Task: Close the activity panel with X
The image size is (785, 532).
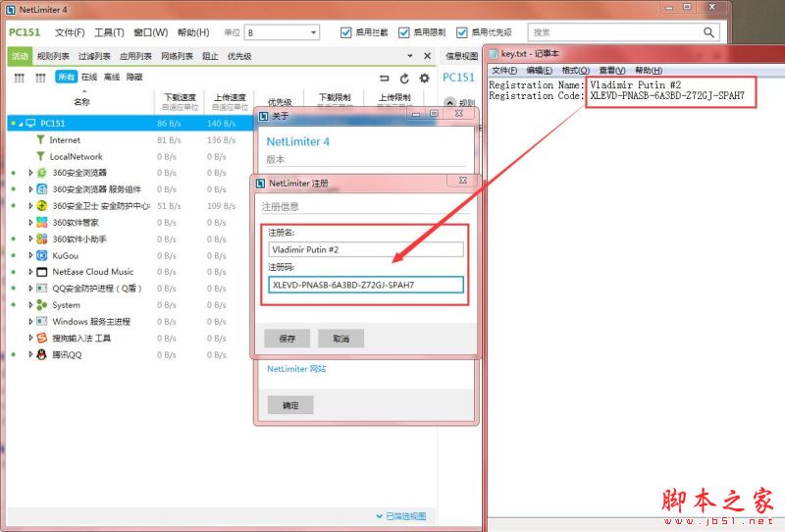Action: click(427, 56)
